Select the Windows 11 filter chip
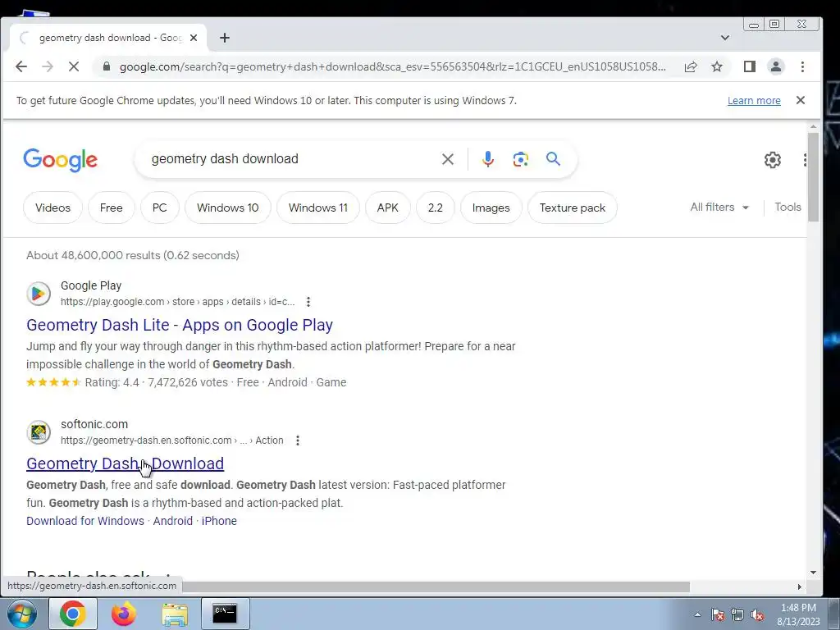This screenshot has width=840, height=630. [x=318, y=208]
